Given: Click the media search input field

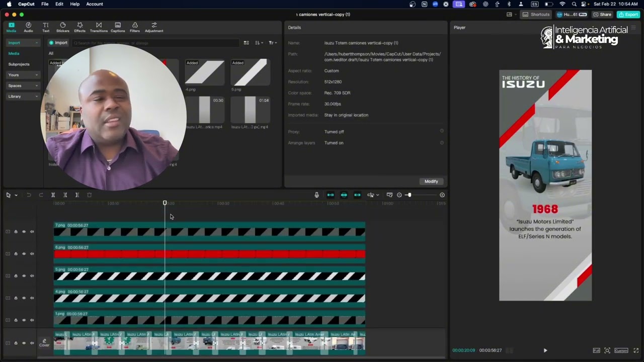Looking at the screenshot, I should tap(156, 43).
